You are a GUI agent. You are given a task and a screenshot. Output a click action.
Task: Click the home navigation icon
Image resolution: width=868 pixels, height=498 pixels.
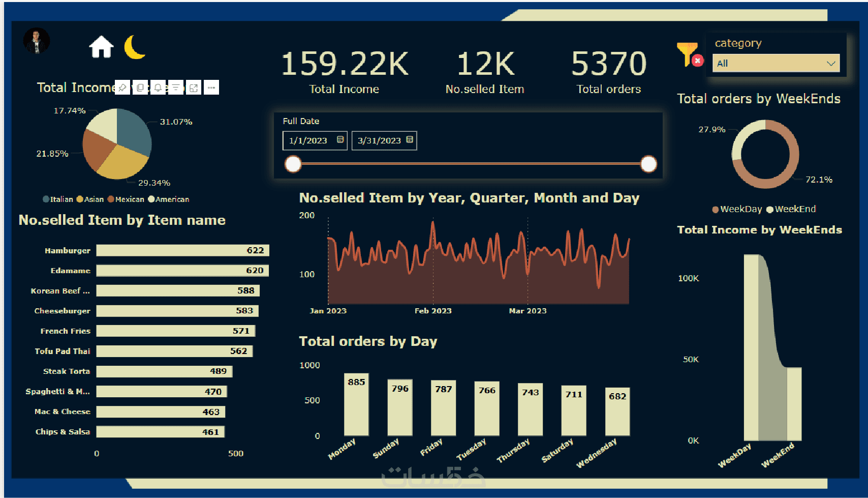tap(101, 47)
